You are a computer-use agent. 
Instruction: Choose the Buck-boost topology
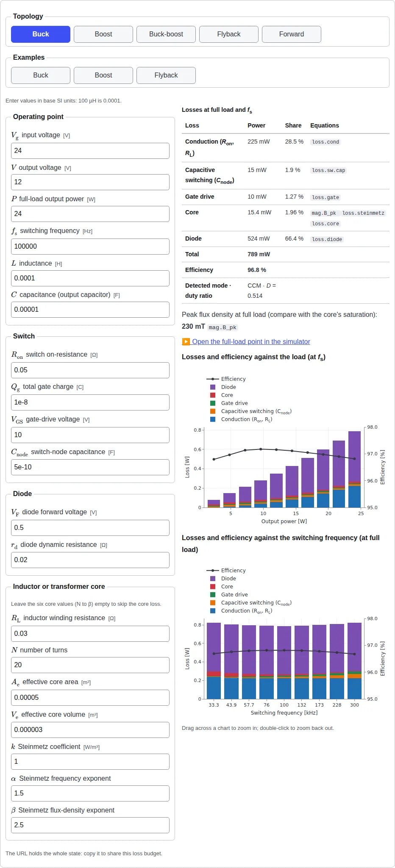(x=166, y=34)
